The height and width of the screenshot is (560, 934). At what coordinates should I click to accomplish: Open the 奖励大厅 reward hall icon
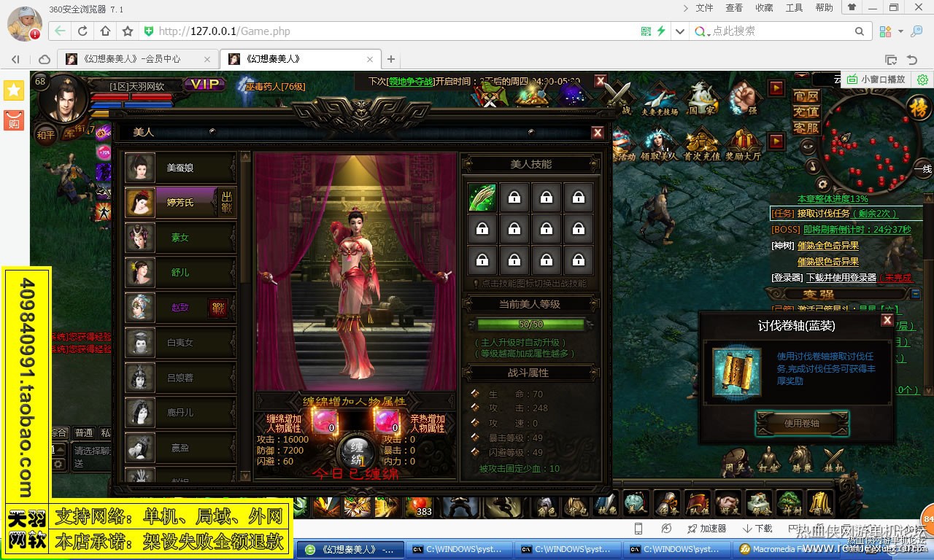pos(744,144)
